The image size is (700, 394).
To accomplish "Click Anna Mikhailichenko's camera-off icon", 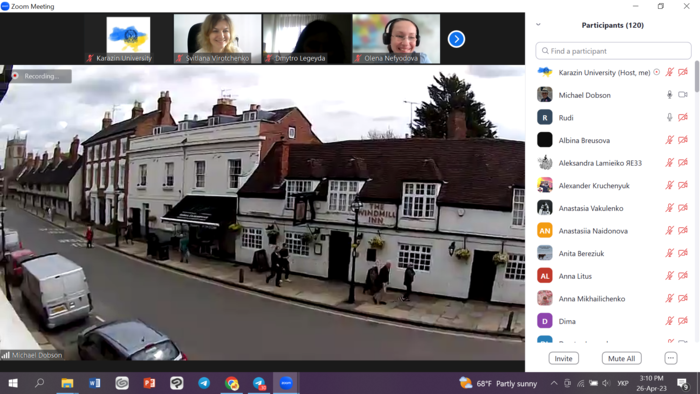I will (683, 299).
